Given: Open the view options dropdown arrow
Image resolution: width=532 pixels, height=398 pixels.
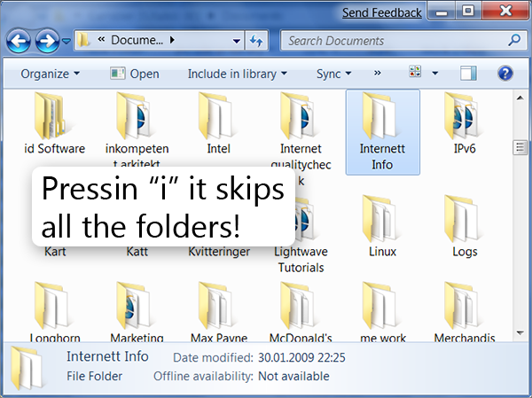Looking at the screenshot, I should click(435, 73).
